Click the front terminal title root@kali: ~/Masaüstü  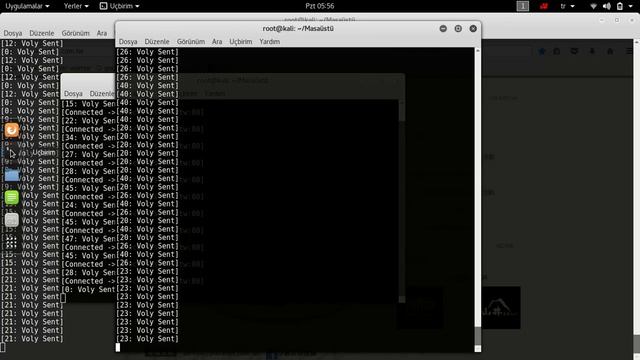pyautogui.click(x=298, y=29)
